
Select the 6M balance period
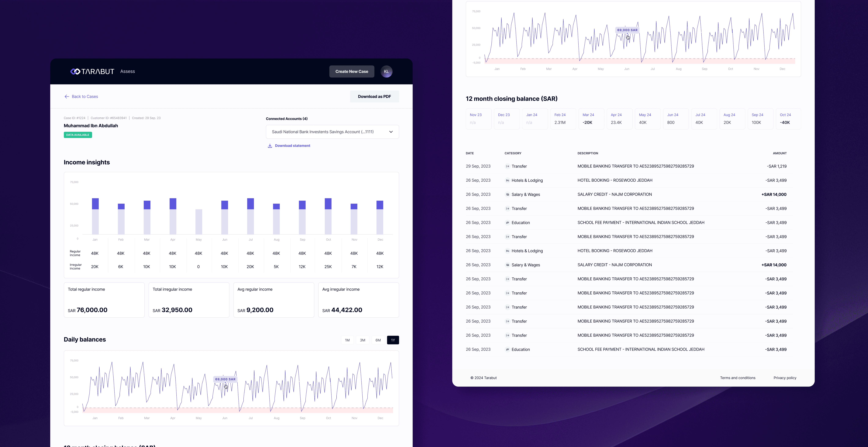tap(378, 340)
